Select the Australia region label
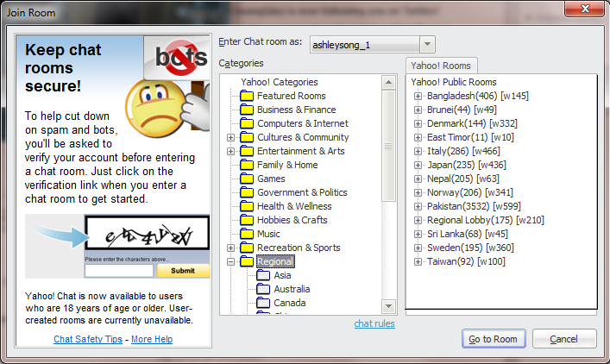Viewport: 610px width, 364px height. (x=292, y=289)
